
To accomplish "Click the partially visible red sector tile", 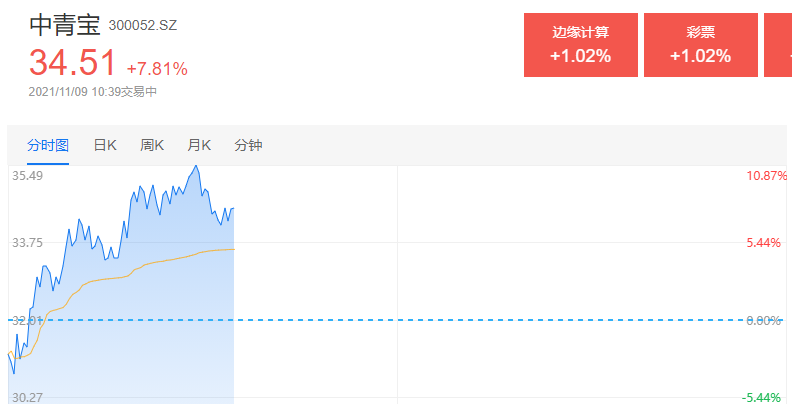I will (778, 45).
